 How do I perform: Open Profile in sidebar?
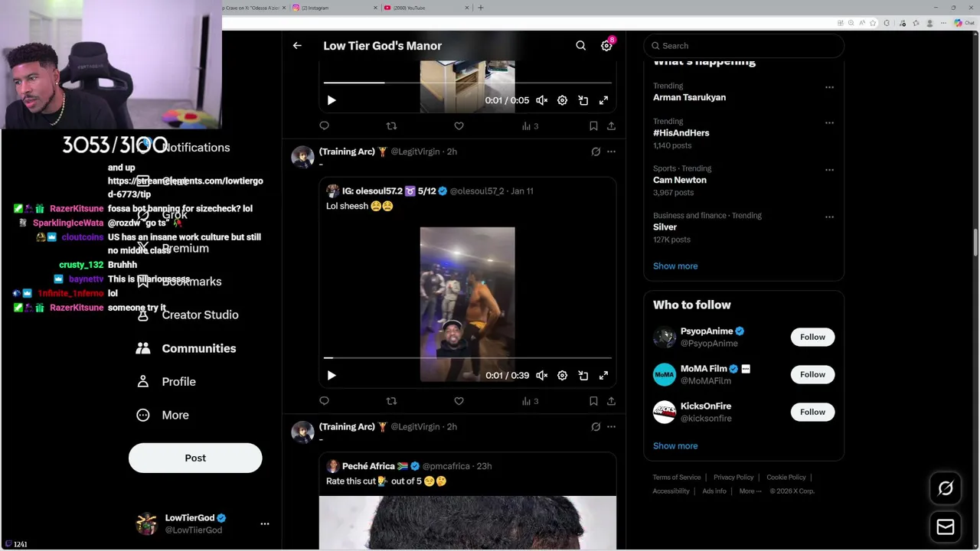pyautogui.click(x=166, y=382)
